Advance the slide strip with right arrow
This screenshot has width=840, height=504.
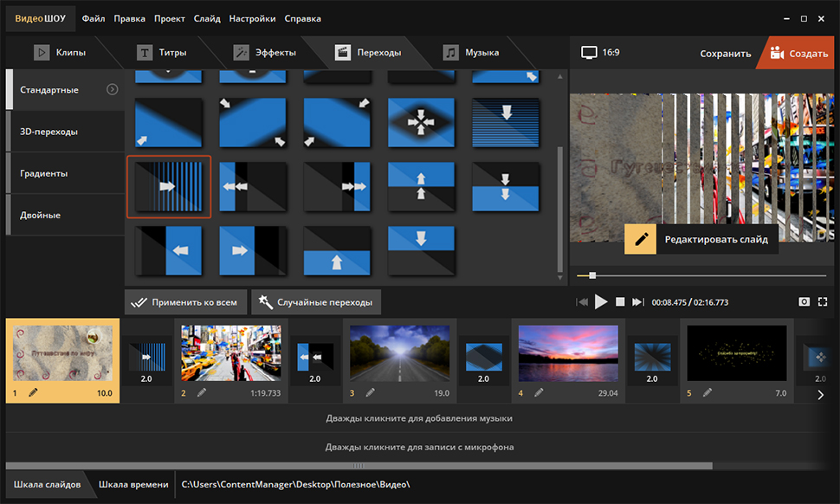tap(821, 395)
